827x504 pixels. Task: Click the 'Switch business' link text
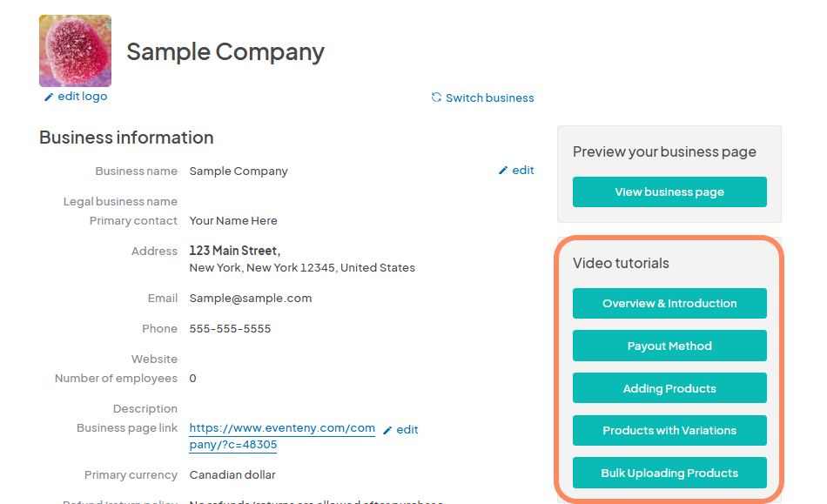[x=490, y=98]
